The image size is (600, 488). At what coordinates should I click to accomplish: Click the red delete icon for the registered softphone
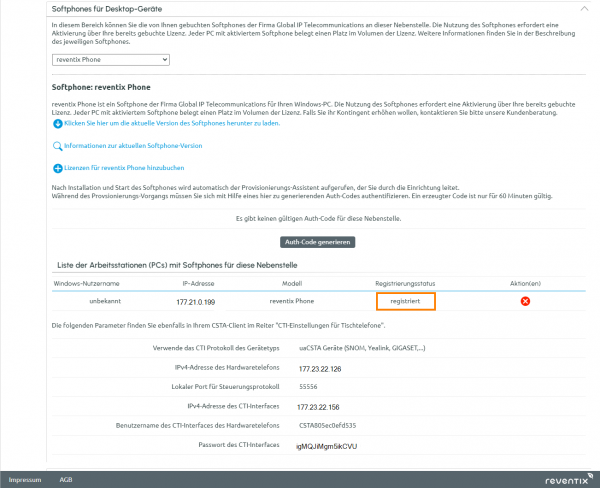[x=525, y=301]
